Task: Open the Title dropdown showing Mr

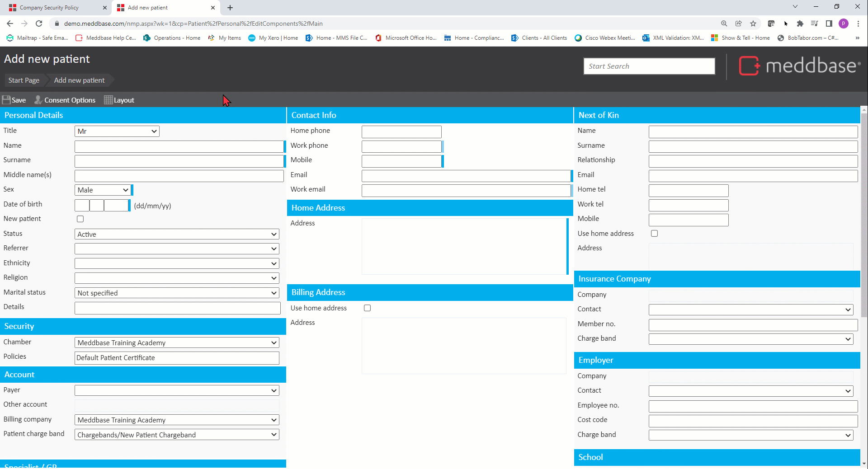Action: tap(117, 131)
